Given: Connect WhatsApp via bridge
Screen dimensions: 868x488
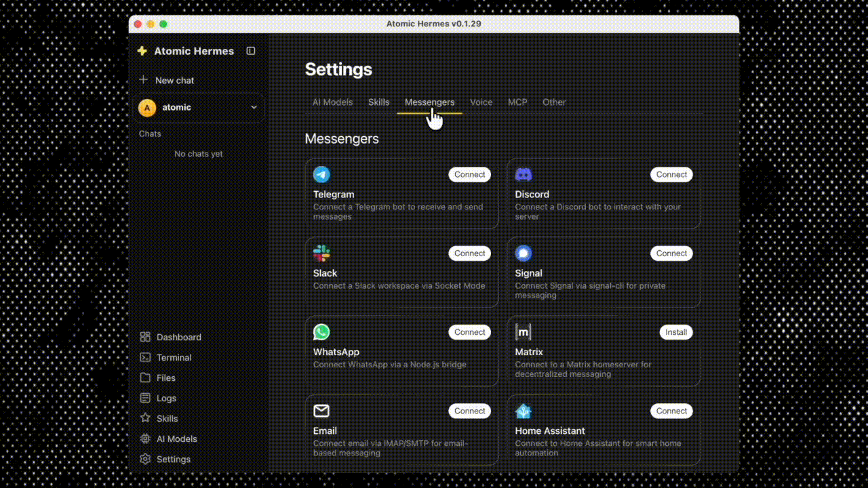Looking at the screenshot, I should coord(470,332).
